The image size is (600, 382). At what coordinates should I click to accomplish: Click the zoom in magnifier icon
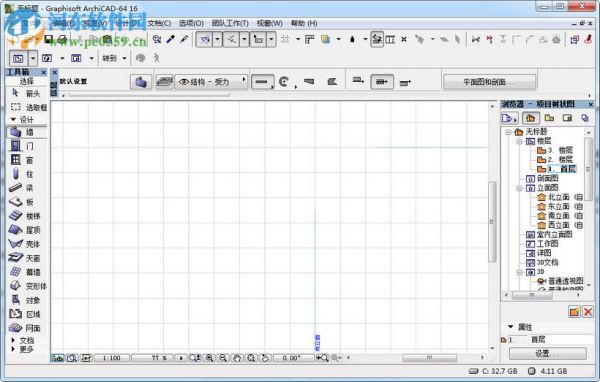(x=209, y=358)
